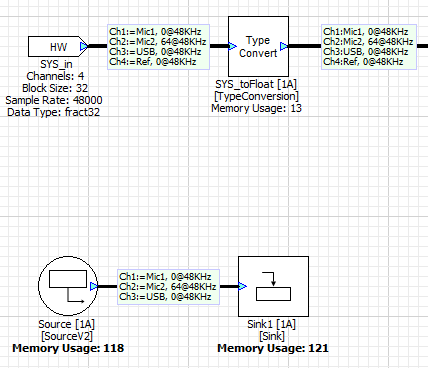Click the [Sink] class label
Image resolution: width=428 pixels, height=368 pixels.
[x=272, y=336]
